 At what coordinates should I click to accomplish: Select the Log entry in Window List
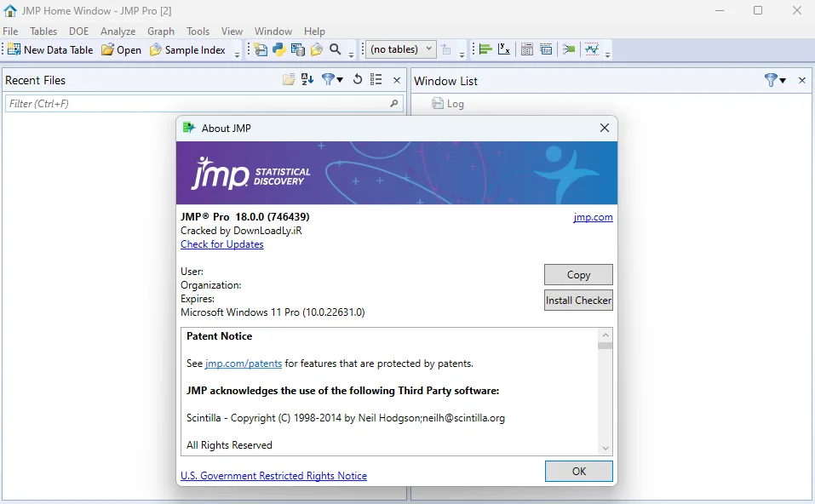447,104
